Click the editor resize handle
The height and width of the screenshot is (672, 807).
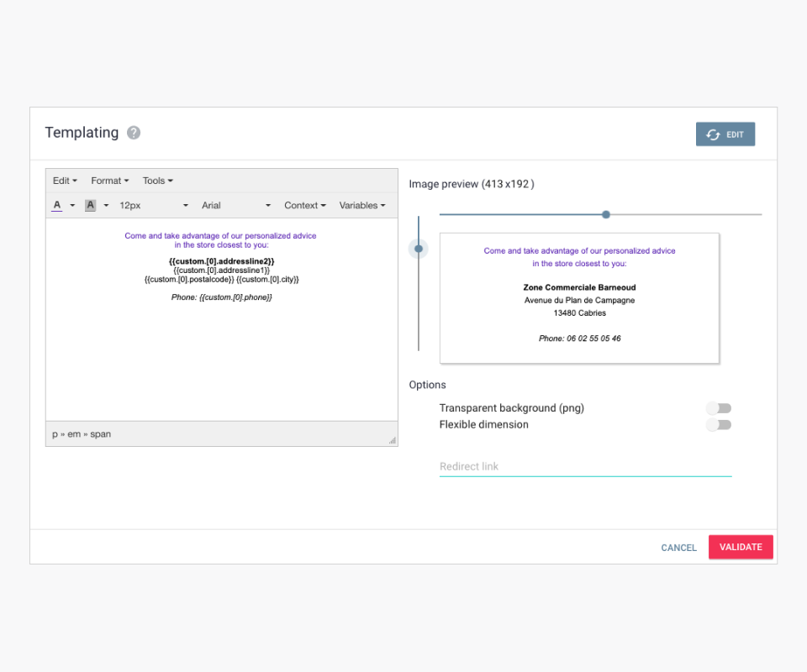[392, 440]
